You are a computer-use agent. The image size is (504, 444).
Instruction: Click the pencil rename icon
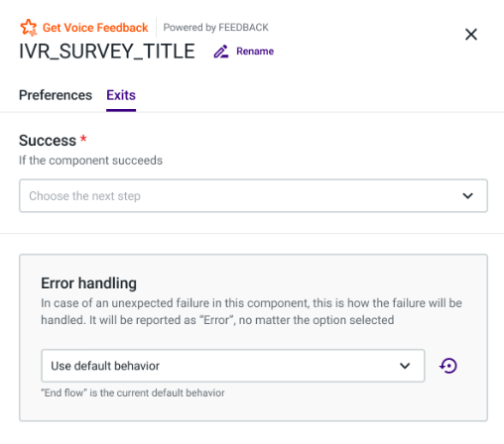coord(221,52)
